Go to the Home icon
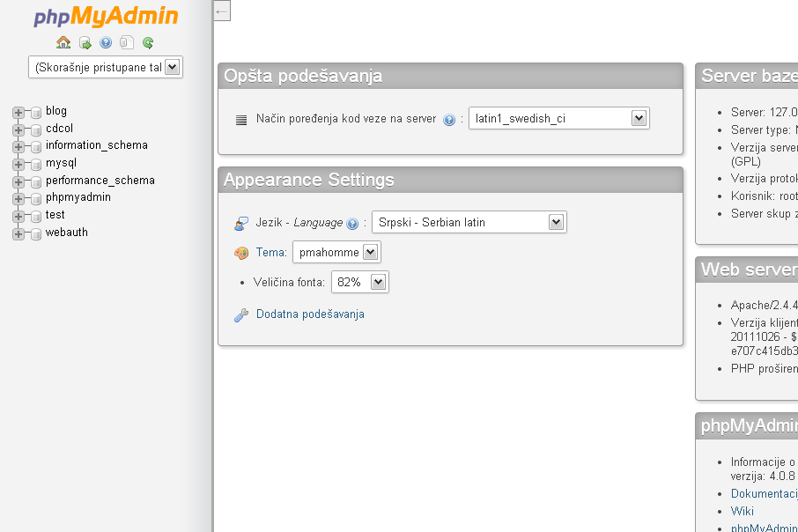The height and width of the screenshot is (532, 798). 63,43
